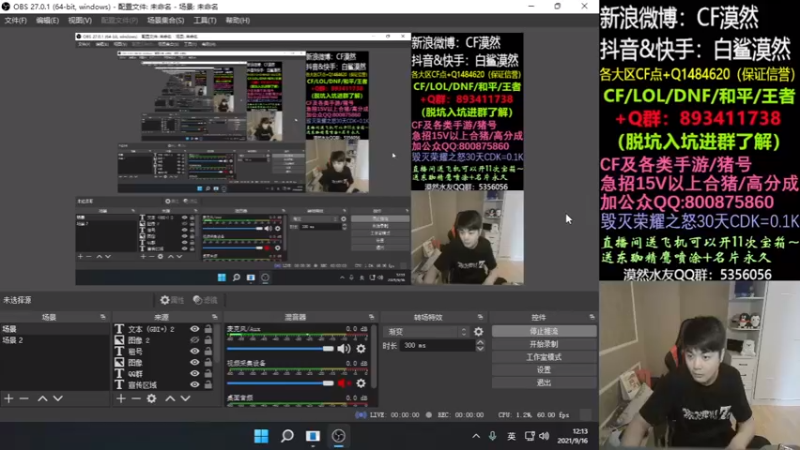Open source properties gear in 来源 toolbar
Screen dimensions: 800x450
(152, 398)
